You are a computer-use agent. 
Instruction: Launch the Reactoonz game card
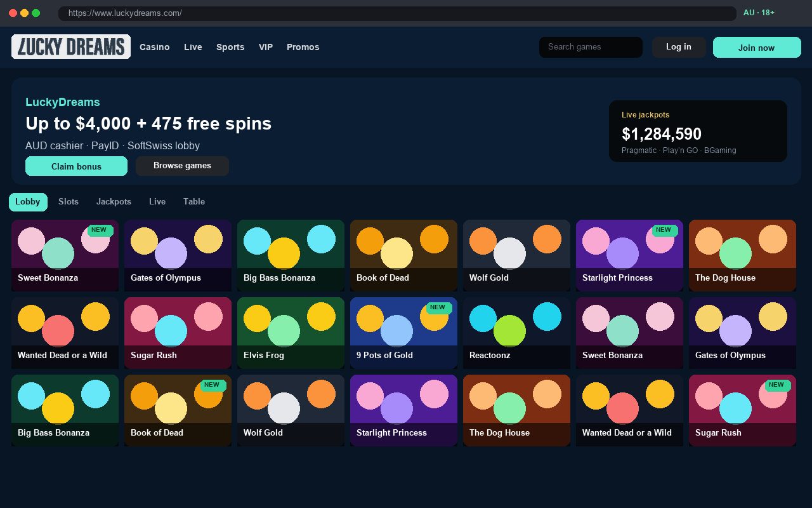516,333
